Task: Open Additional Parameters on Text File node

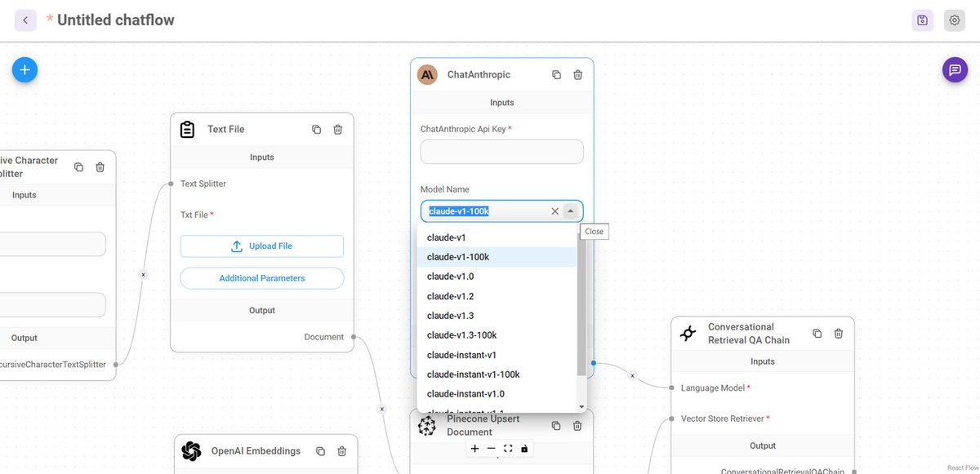Action: (x=261, y=278)
